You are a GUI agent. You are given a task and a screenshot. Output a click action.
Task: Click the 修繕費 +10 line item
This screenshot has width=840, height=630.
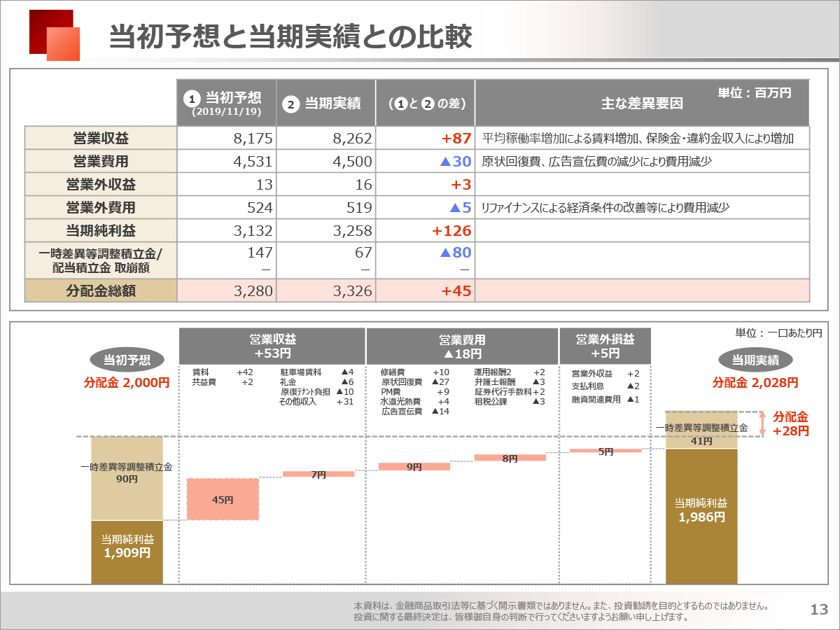tap(415, 372)
